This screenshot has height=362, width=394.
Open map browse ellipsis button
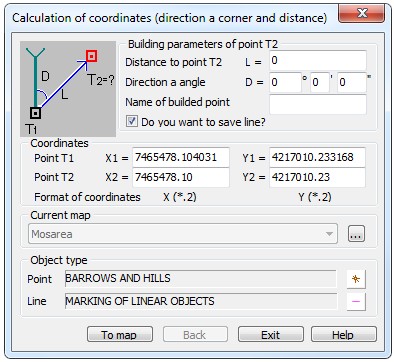point(356,234)
